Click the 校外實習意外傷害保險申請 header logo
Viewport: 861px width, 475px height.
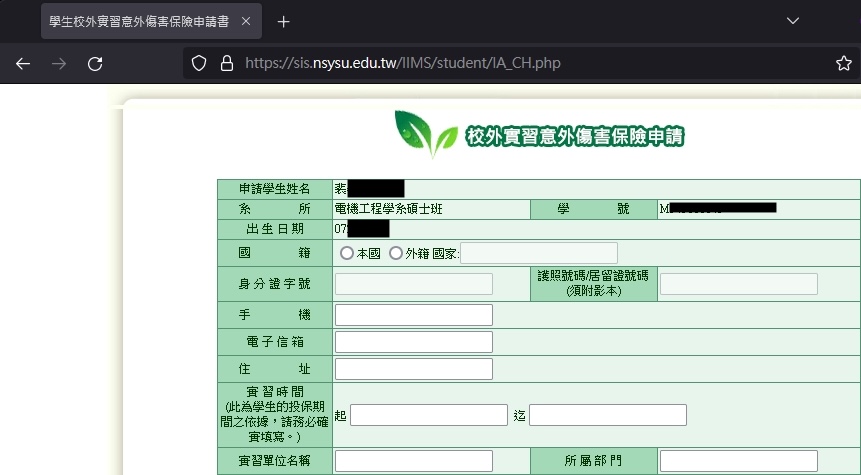tap(540, 135)
